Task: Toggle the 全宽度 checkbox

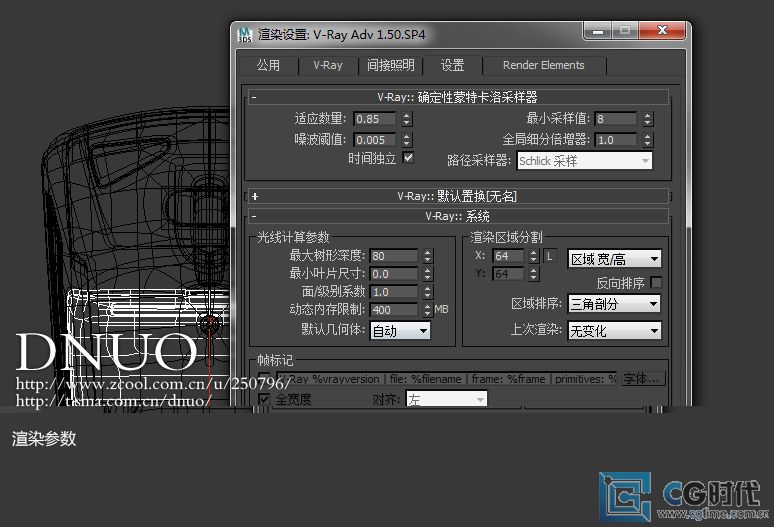Action: tap(264, 398)
